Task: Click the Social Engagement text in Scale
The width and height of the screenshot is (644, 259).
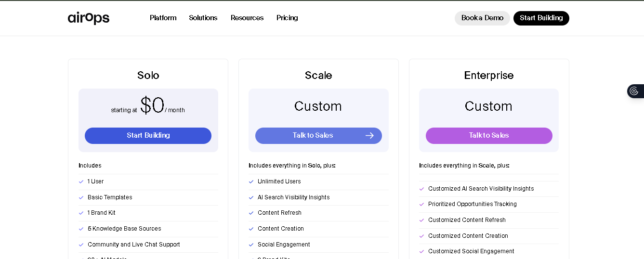Action: coord(284,245)
